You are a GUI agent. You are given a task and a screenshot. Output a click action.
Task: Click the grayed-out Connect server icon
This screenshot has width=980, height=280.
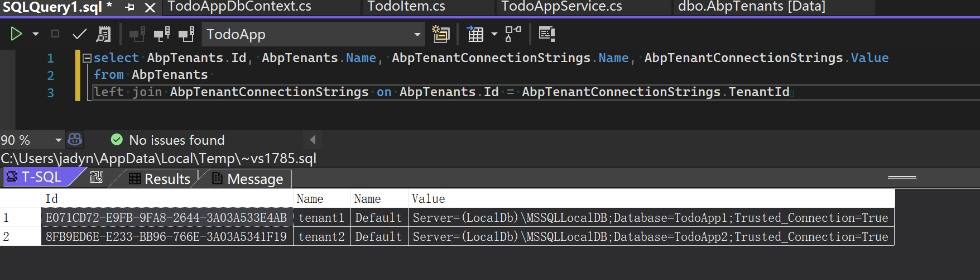tap(137, 34)
